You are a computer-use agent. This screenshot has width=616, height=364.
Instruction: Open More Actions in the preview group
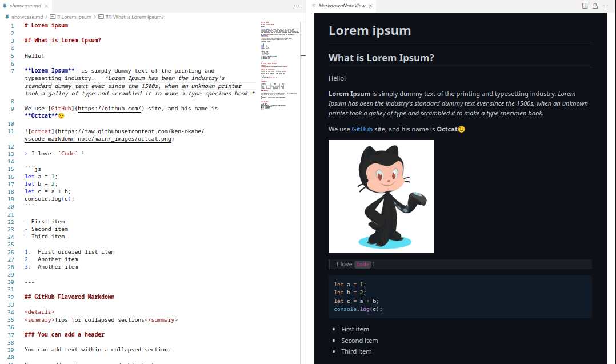click(606, 6)
